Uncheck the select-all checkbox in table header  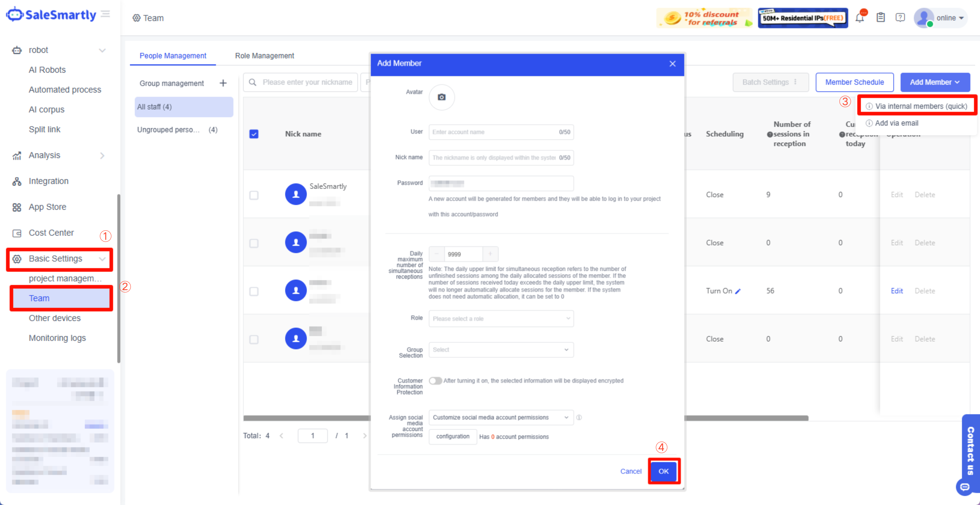[254, 134]
